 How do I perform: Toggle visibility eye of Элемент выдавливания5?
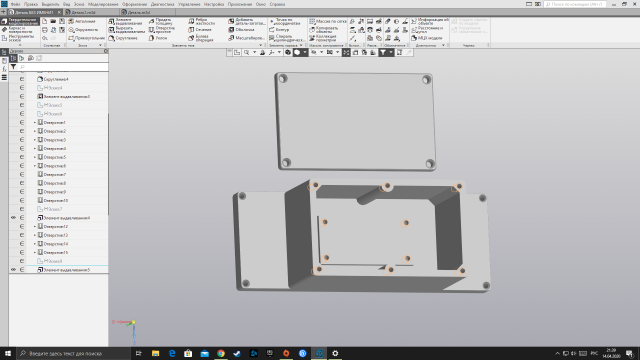[x=13, y=270]
